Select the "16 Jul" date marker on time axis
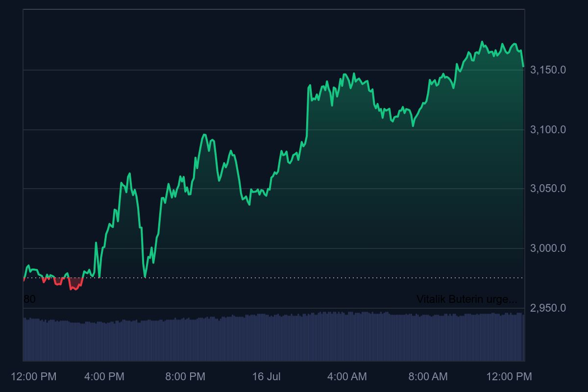Screen dimensions: 588x392 click(266, 377)
